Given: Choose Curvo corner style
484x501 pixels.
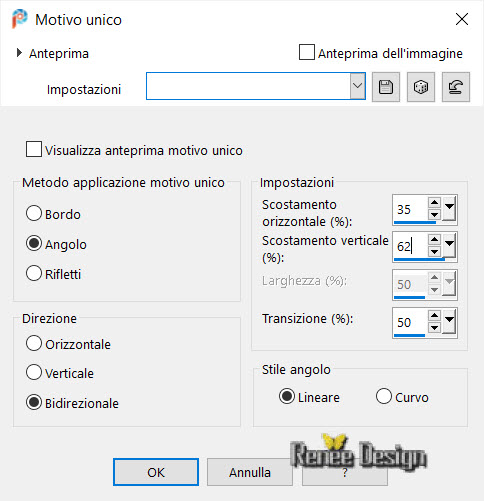Looking at the screenshot, I should pyautogui.click(x=384, y=396).
